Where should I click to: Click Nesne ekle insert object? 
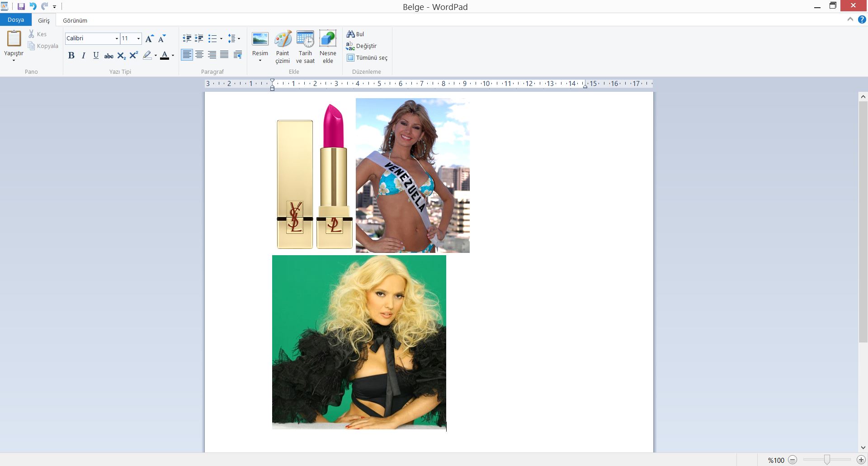coord(328,47)
